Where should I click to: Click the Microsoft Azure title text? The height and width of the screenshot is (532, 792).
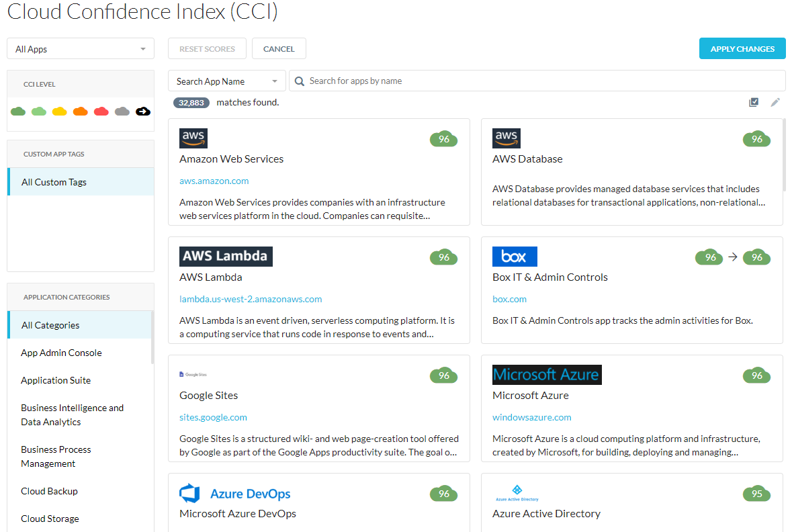pos(531,395)
